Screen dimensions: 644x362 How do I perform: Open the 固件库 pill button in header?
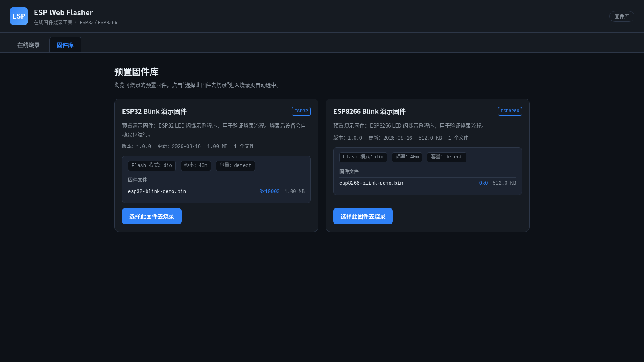point(621,16)
